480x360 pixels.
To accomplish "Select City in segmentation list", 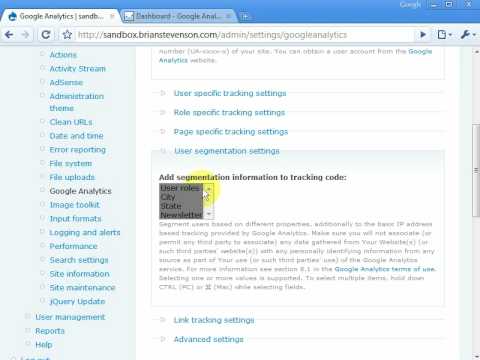I will click(181, 197).
